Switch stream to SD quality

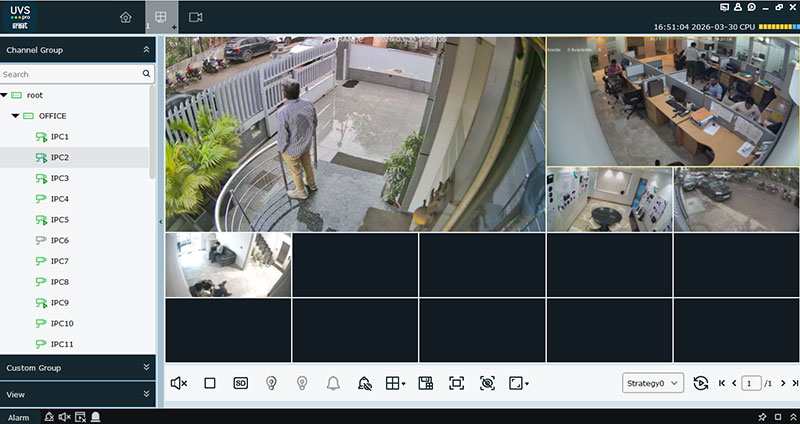pos(241,383)
